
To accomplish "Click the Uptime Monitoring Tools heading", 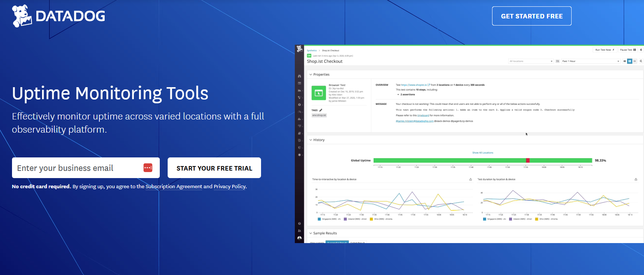I will [110, 93].
